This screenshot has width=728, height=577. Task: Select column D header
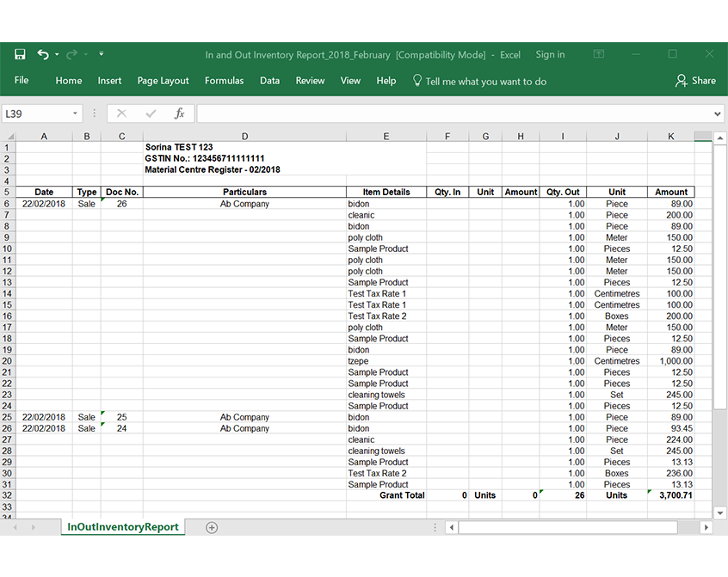(x=244, y=136)
